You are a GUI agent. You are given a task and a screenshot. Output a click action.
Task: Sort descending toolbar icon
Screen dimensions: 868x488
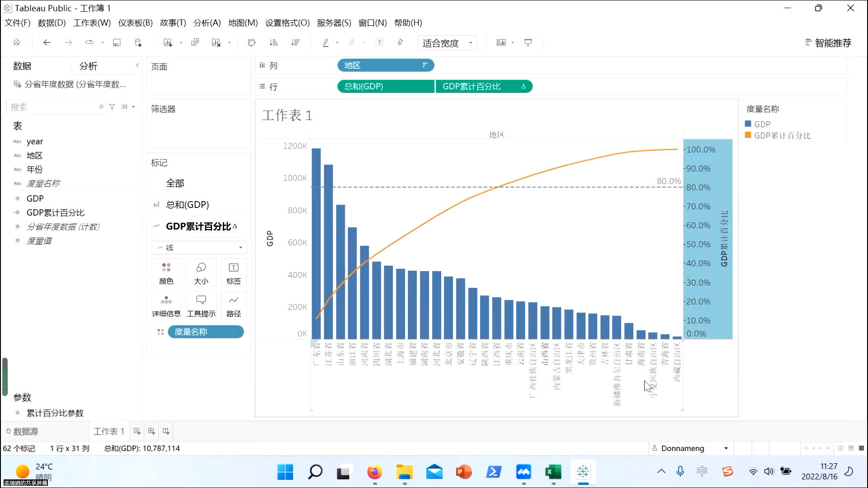(295, 42)
